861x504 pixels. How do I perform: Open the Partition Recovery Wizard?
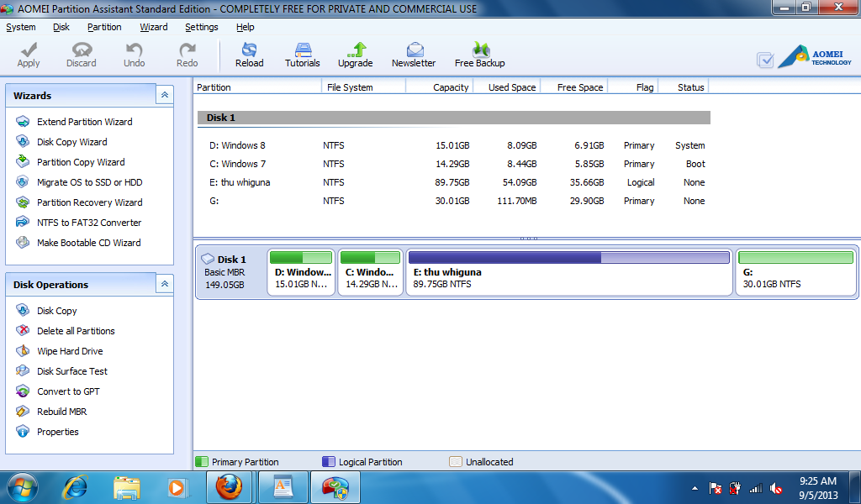tap(89, 202)
